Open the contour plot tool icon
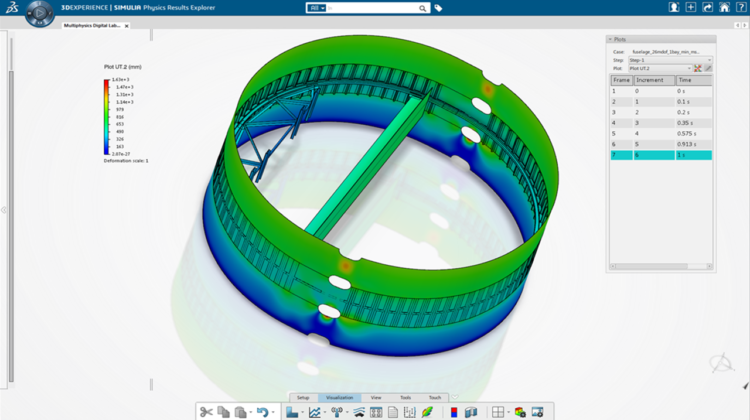This screenshot has height=420, width=750. (292, 411)
